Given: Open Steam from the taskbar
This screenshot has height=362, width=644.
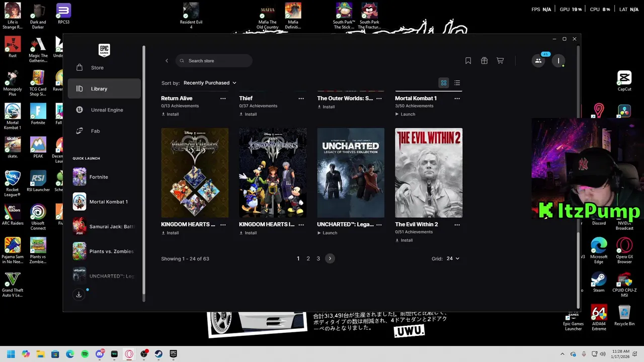Looking at the screenshot, I should (x=158, y=354).
